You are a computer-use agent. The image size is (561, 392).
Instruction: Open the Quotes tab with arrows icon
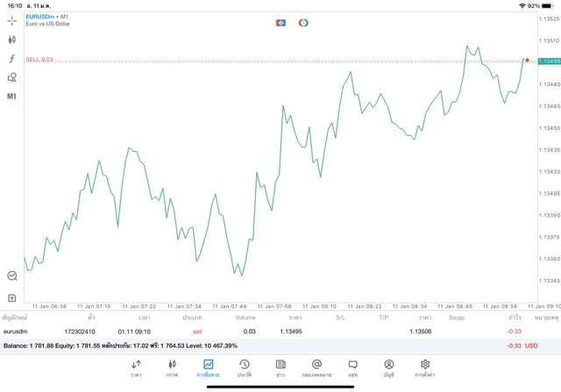tap(136, 368)
